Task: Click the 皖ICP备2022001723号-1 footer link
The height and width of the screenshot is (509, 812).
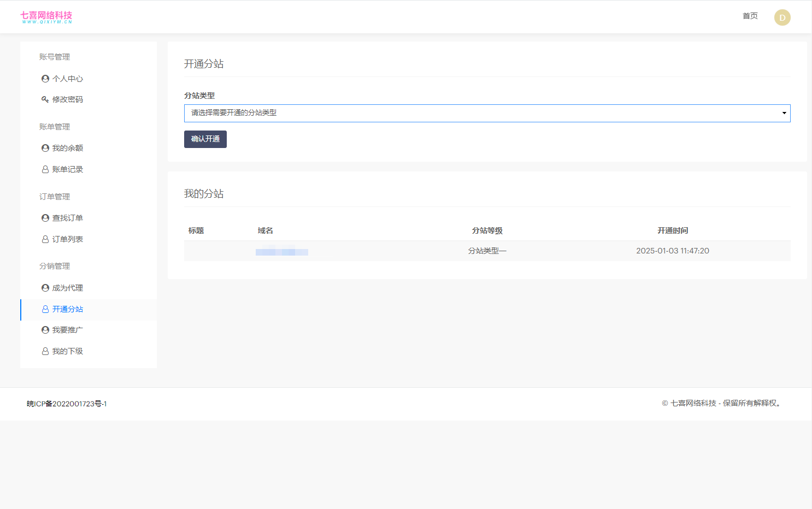Action: point(67,404)
